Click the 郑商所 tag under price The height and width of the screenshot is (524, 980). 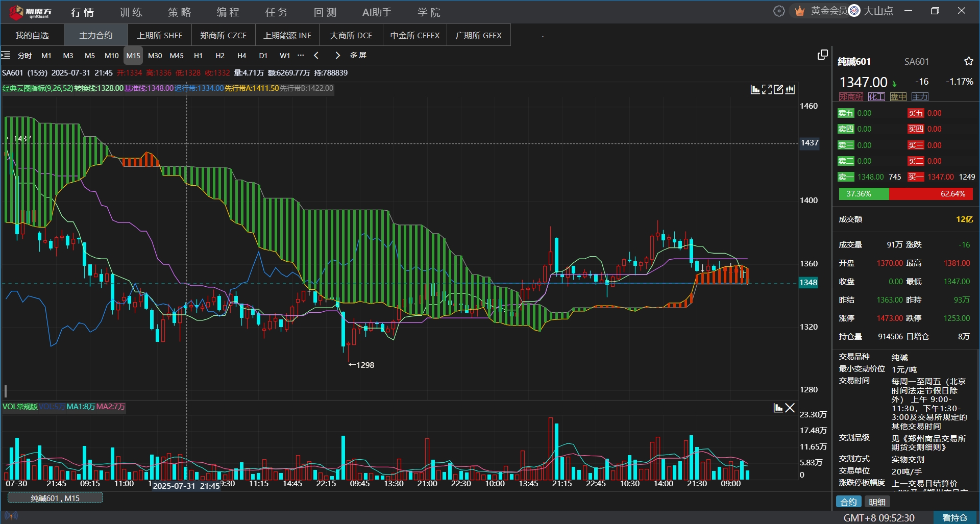tap(851, 97)
